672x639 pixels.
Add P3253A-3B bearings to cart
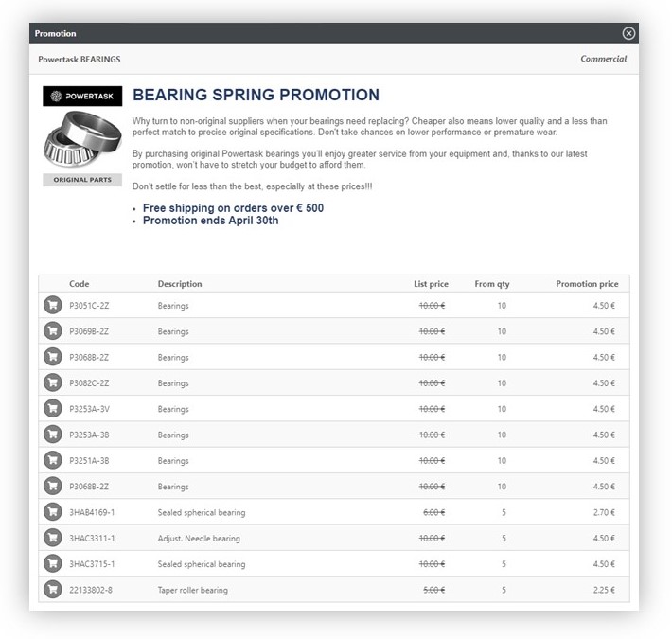pyautogui.click(x=53, y=435)
